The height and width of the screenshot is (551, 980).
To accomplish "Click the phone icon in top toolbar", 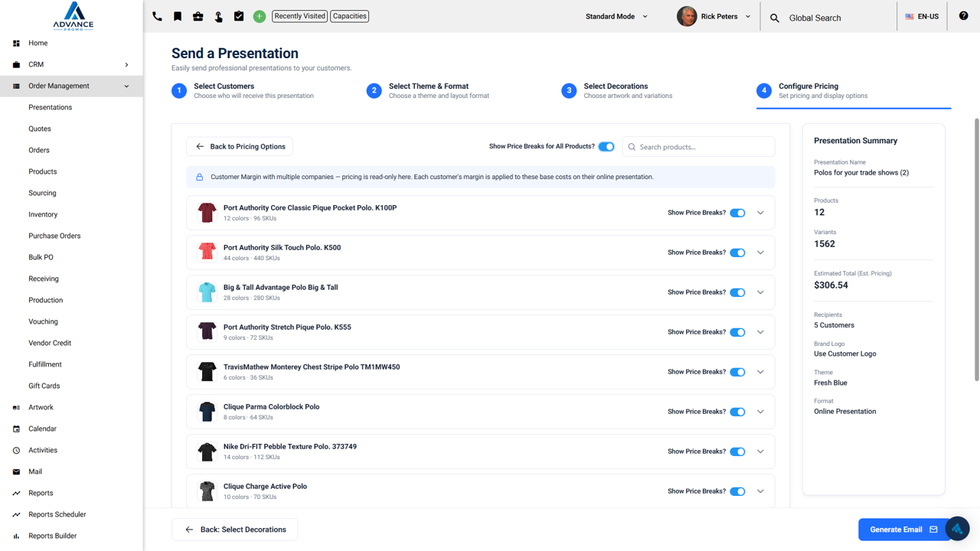I will point(157,16).
